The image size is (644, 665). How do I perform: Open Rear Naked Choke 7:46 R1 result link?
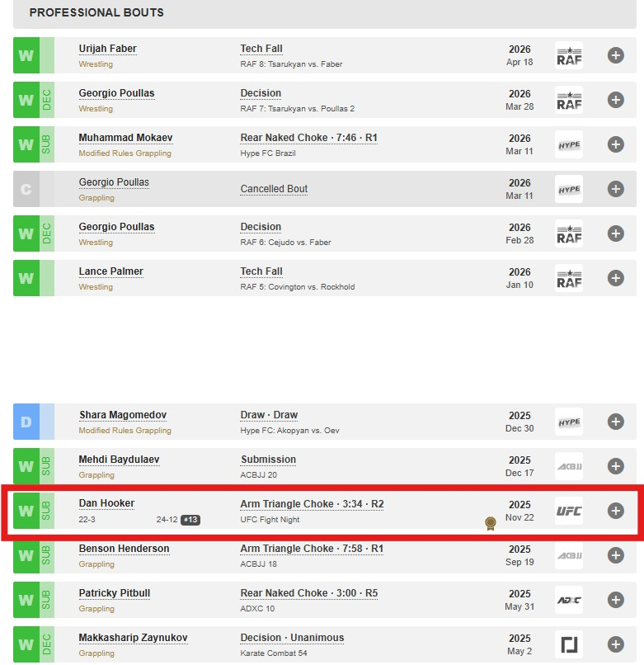pyautogui.click(x=309, y=138)
